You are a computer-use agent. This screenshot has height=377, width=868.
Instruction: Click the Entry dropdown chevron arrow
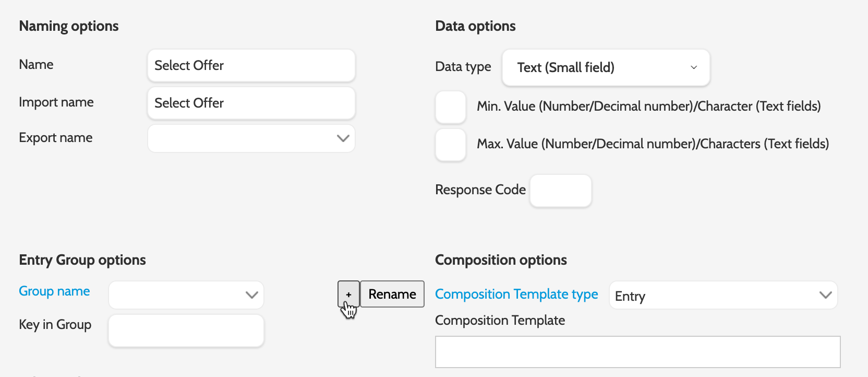(825, 295)
